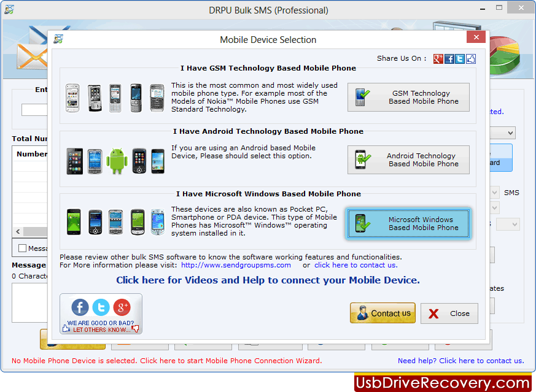Click the GSM button's phone checkmark icon
The width and height of the screenshot is (536, 392).
[x=362, y=97]
